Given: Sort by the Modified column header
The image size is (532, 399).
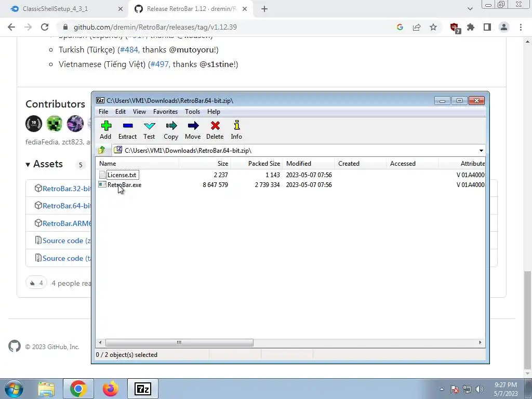Looking at the screenshot, I should [x=309, y=164].
